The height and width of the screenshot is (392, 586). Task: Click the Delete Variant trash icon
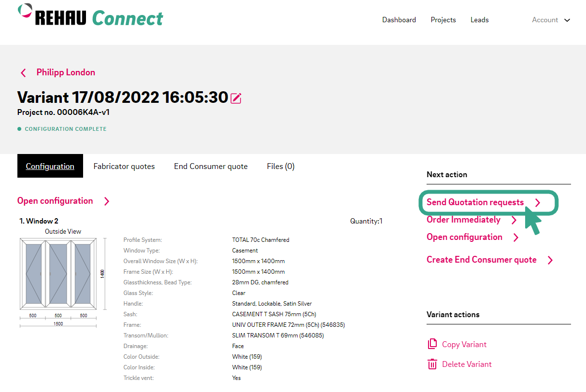[x=432, y=364]
